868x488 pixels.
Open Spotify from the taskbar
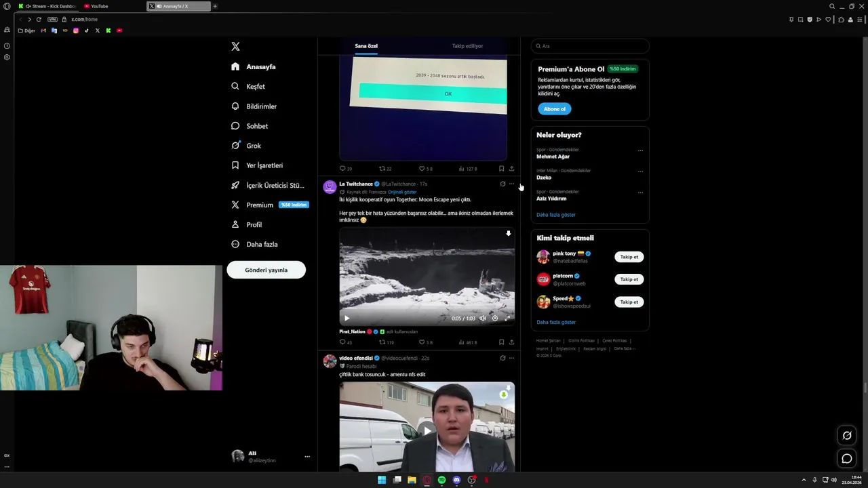click(441, 480)
